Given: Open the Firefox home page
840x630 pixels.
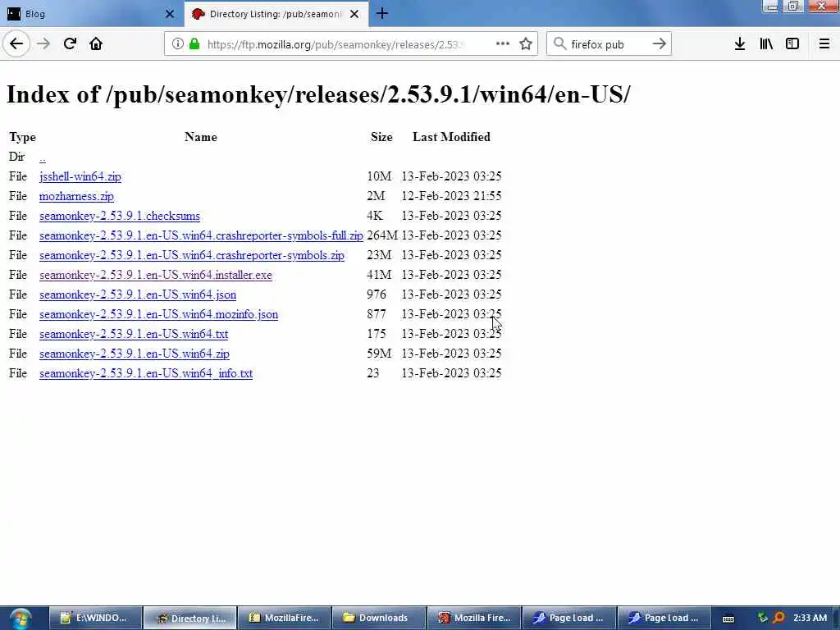Looking at the screenshot, I should 96,43.
